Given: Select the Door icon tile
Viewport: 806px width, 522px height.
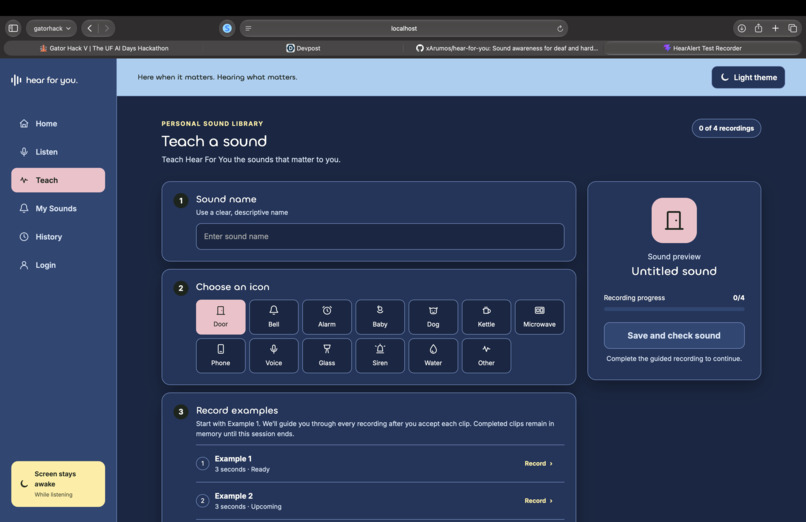Looking at the screenshot, I should [221, 317].
